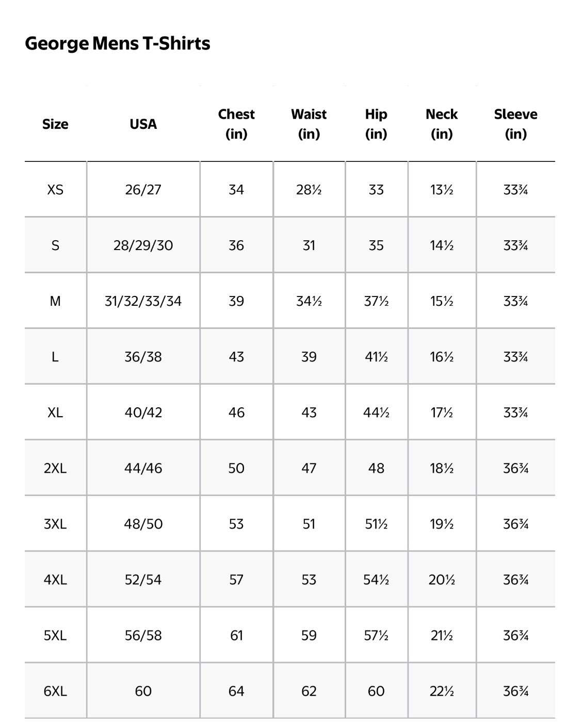
Task: Select the 2XL size row label
Action: tap(55, 468)
